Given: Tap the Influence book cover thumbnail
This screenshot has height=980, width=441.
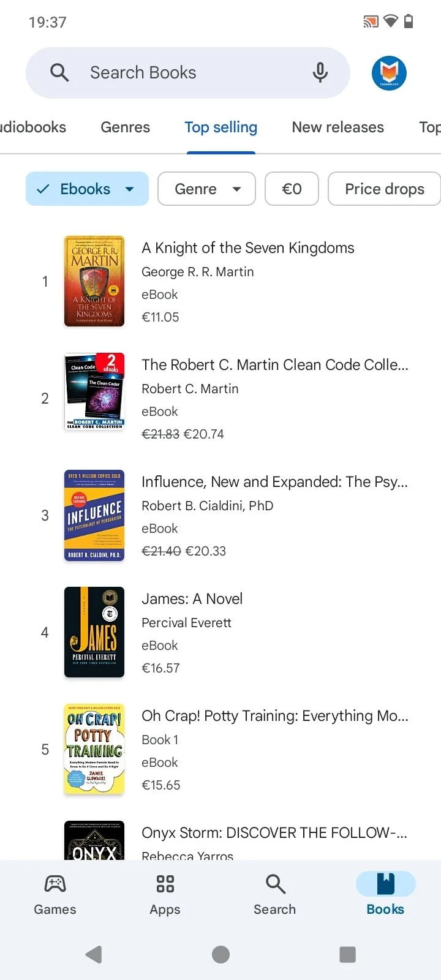Looking at the screenshot, I should point(94,516).
